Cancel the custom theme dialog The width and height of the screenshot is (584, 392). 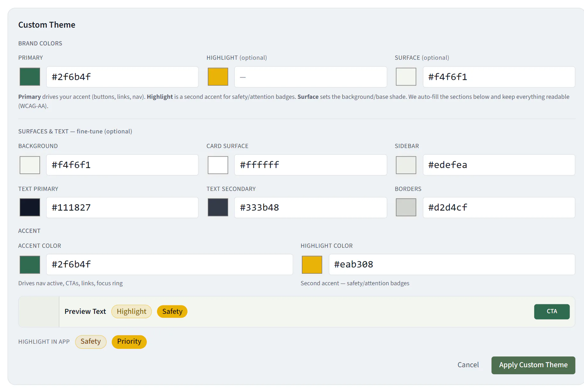pos(468,365)
